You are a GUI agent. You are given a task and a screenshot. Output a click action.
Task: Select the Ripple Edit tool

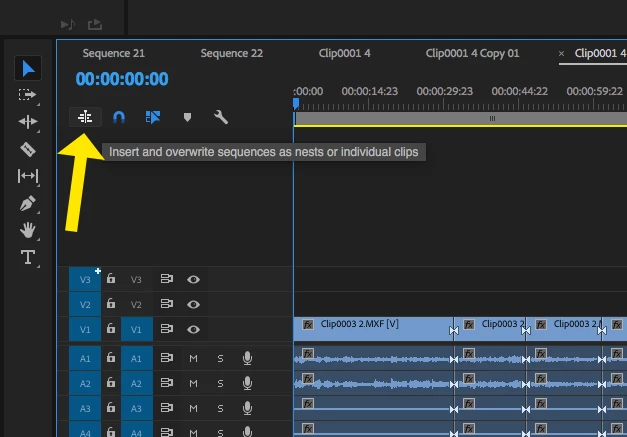pos(28,122)
